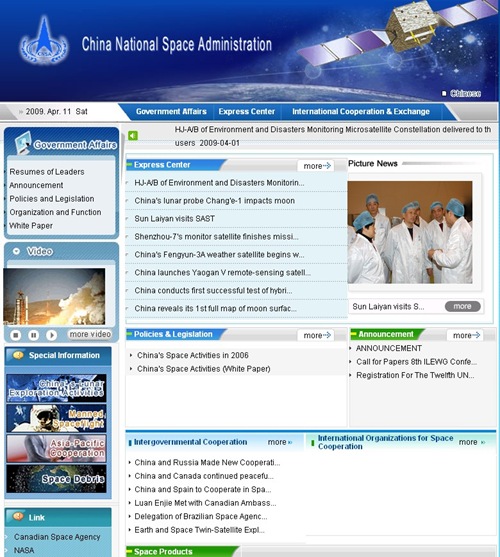Open Manned Spaceflight banner

pos(56,418)
